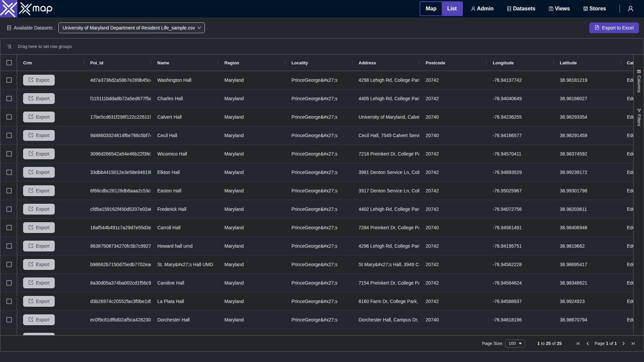Click Poi_id starting with 3096d266542a
This screenshot has width=644, height=362.
[117, 154]
